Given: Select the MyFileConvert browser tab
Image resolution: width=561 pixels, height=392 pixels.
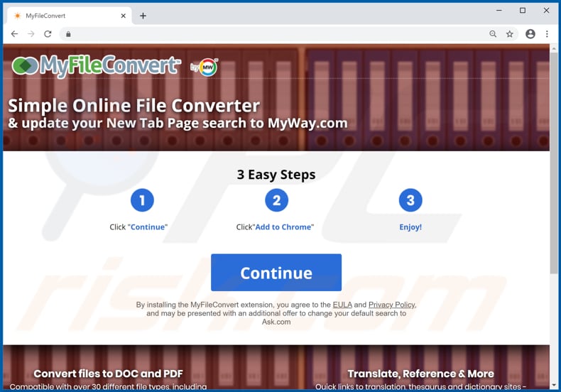Looking at the screenshot, I should (70, 16).
